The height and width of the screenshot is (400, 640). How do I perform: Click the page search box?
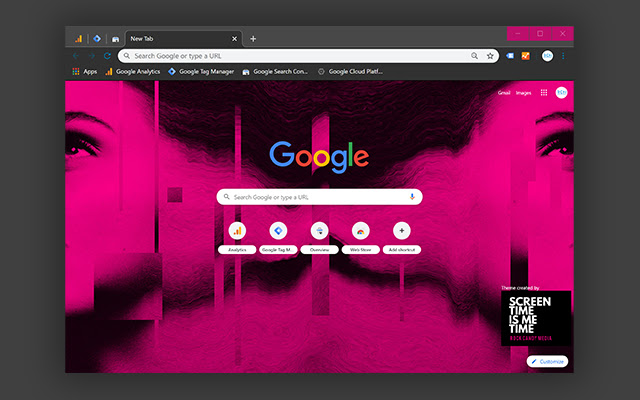click(319, 197)
